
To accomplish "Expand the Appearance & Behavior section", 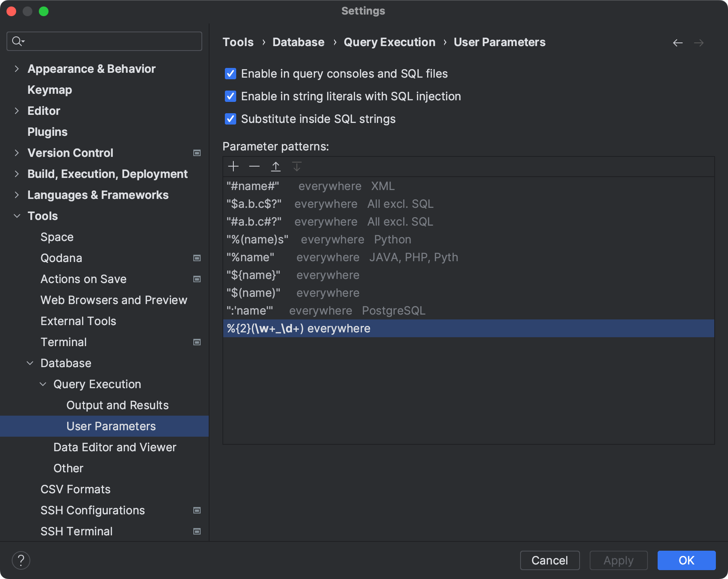I will coord(17,69).
